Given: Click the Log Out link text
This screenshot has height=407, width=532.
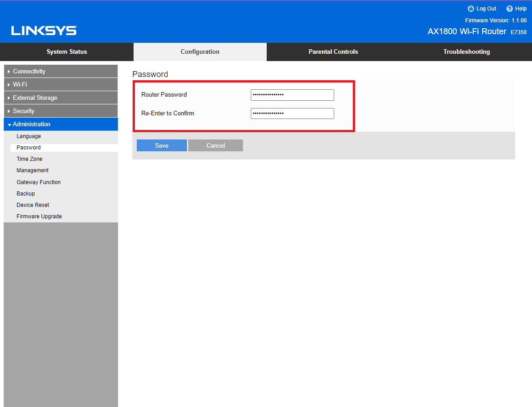Looking at the screenshot, I should point(486,9).
